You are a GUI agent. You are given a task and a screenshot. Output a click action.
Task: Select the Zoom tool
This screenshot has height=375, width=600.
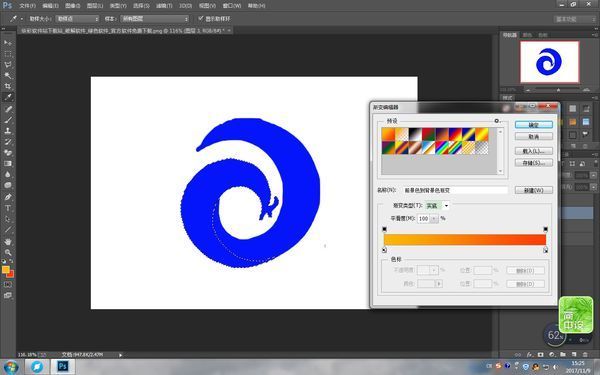pos(8,252)
